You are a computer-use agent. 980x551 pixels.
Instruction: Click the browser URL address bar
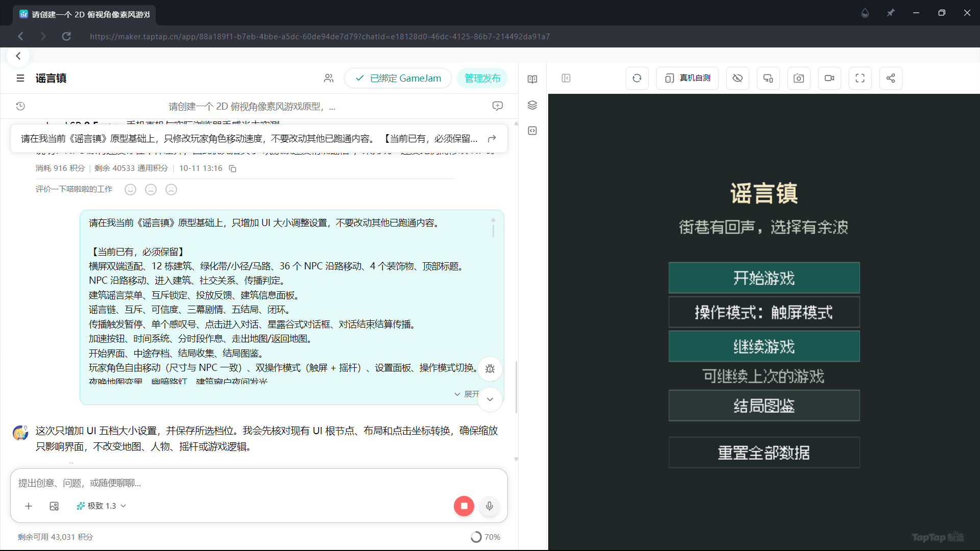(x=320, y=36)
